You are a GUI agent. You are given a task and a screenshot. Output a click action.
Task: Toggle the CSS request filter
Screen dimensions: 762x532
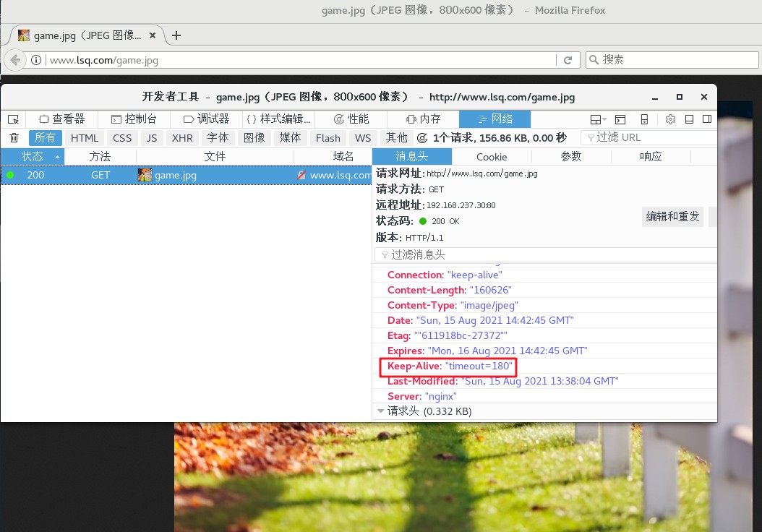[122, 138]
